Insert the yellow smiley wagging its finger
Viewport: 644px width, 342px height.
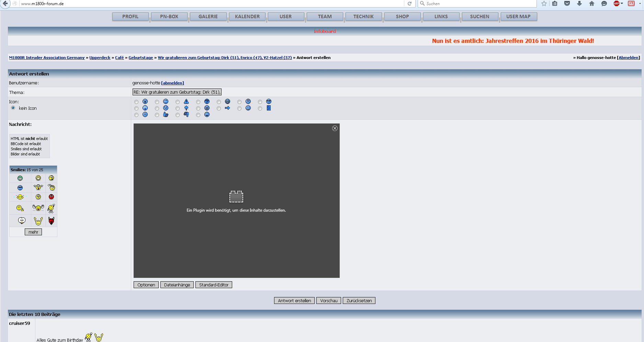tap(20, 208)
